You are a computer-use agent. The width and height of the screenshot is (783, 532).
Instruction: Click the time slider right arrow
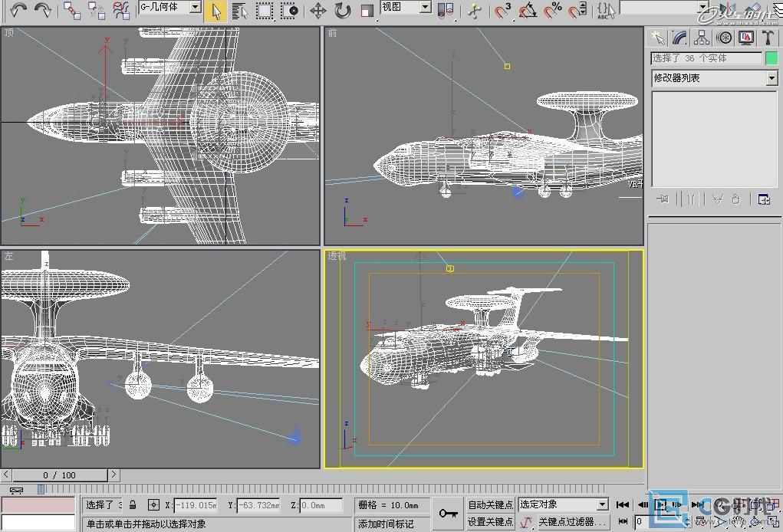[x=114, y=475]
